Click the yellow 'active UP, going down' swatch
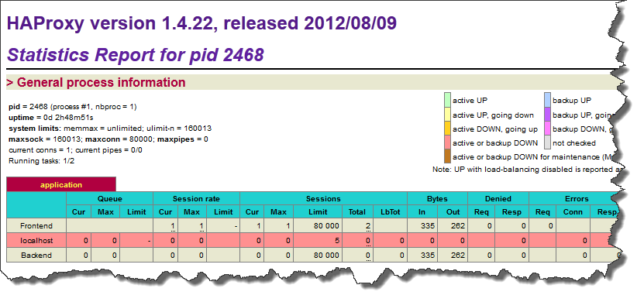The width and height of the screenshot is (644, 302). click(447, 115)
